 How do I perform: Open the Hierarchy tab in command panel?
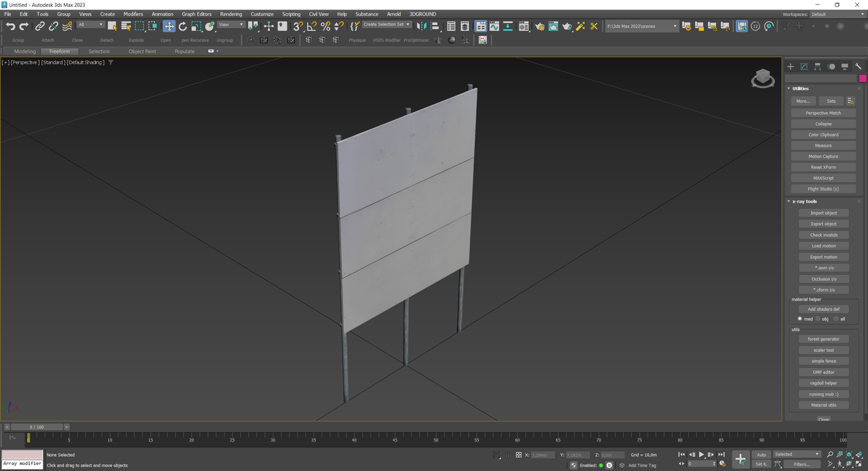[818, 66]
